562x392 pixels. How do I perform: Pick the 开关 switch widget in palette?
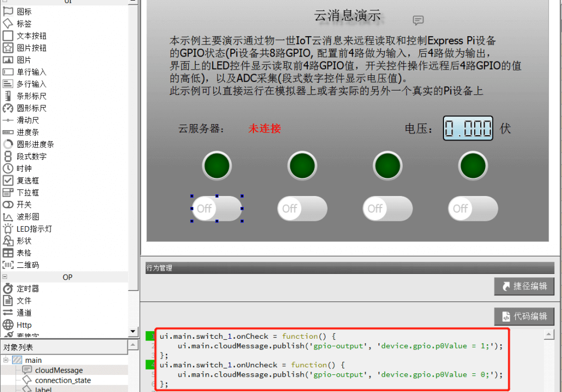click(x=17, y=205)
